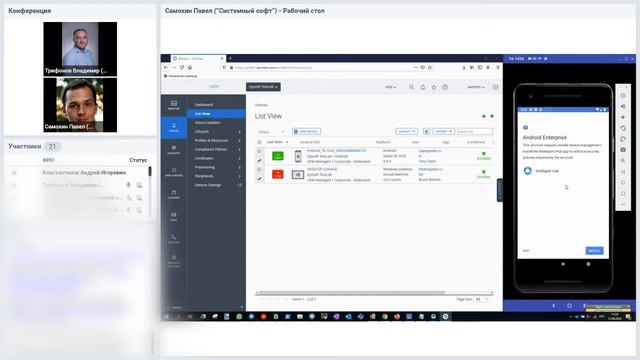Click the search magnifier in console header
640x360 pixels.
(411, 87)
